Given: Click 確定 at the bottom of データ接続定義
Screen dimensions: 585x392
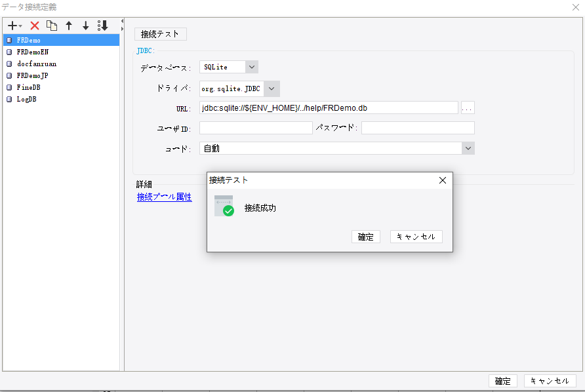Looking at the screenshot, I should (x=502, y=381).
